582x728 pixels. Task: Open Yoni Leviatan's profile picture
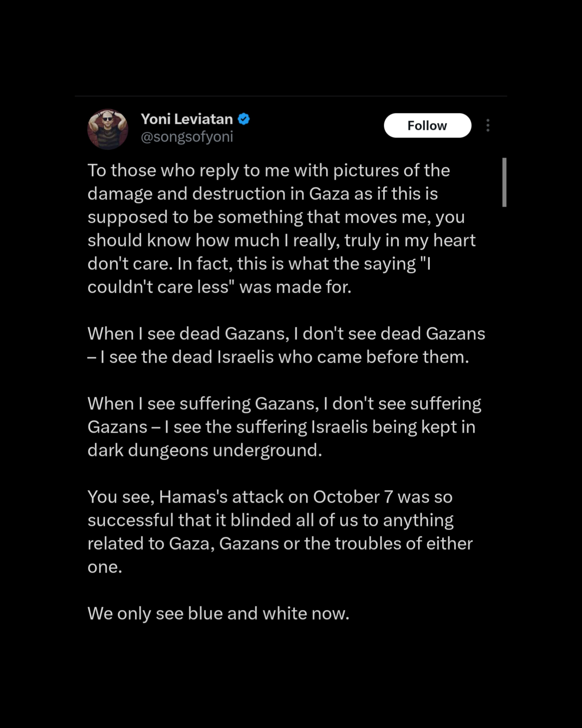[108, 129]
